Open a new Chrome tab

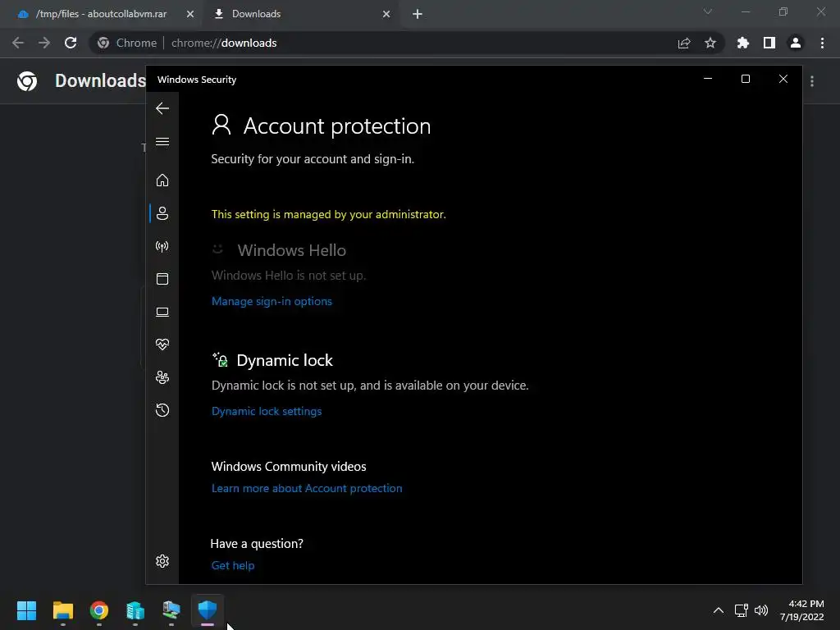(x=418, y=14)
